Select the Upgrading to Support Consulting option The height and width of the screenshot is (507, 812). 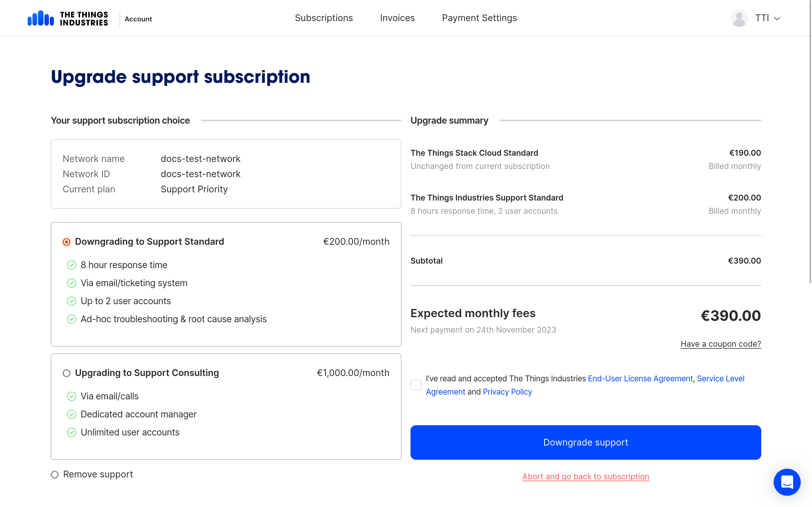(67, 373)
